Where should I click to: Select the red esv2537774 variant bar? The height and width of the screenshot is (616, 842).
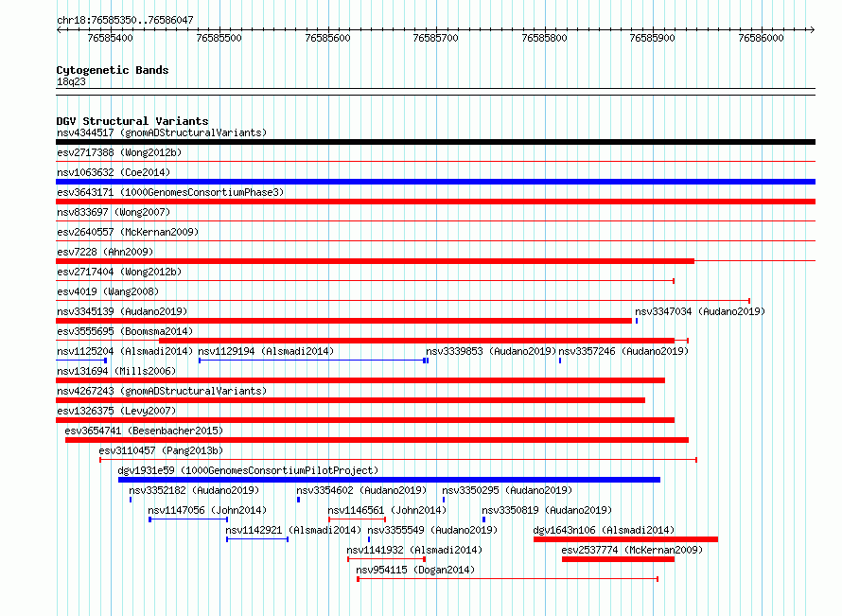click(x=618, y=559)
